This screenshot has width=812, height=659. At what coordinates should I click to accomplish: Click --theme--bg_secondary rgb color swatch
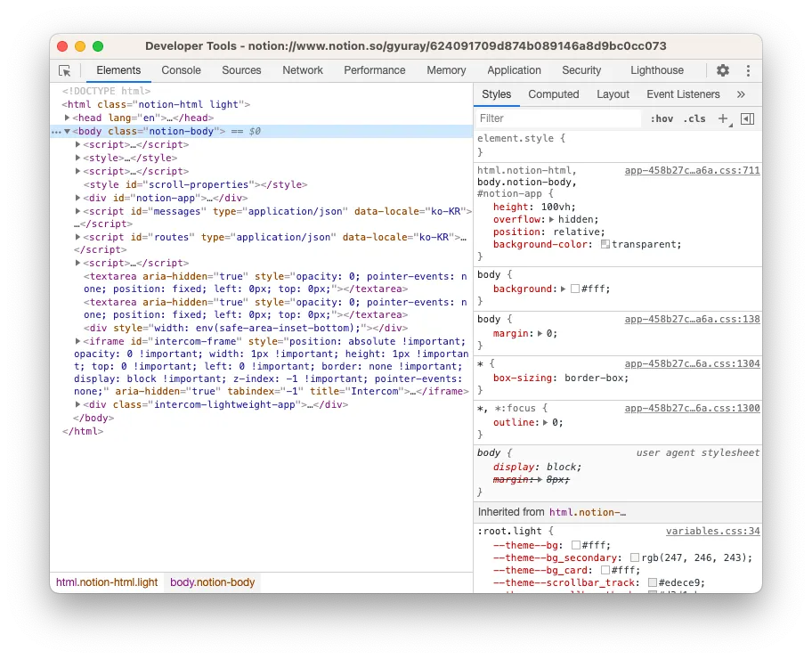(x=634, y=557)
